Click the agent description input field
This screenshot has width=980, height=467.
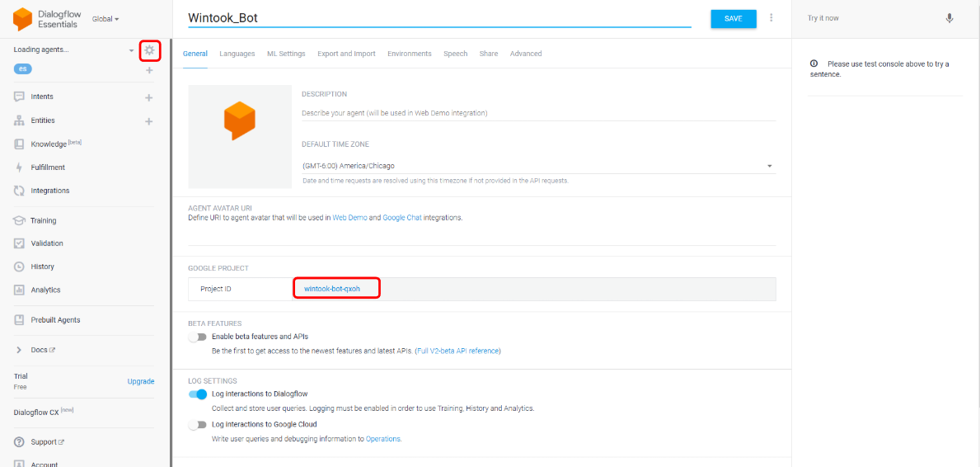[538, 113]
